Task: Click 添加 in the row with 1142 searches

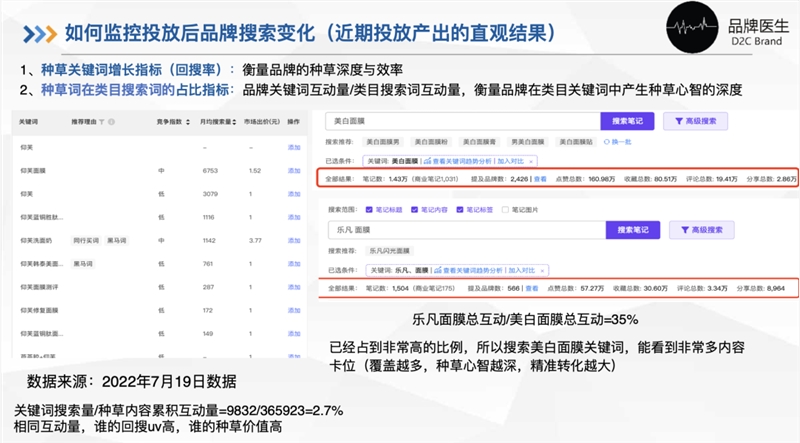Action: (x=294, y=240)
